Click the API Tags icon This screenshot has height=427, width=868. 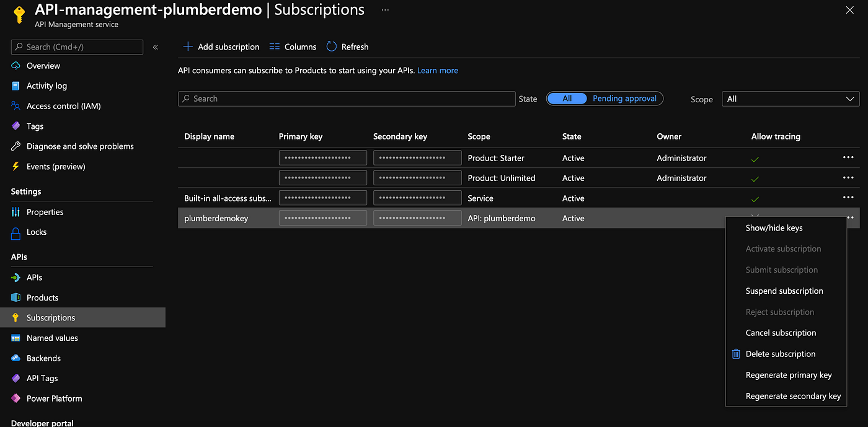click(x=16, y=378)
